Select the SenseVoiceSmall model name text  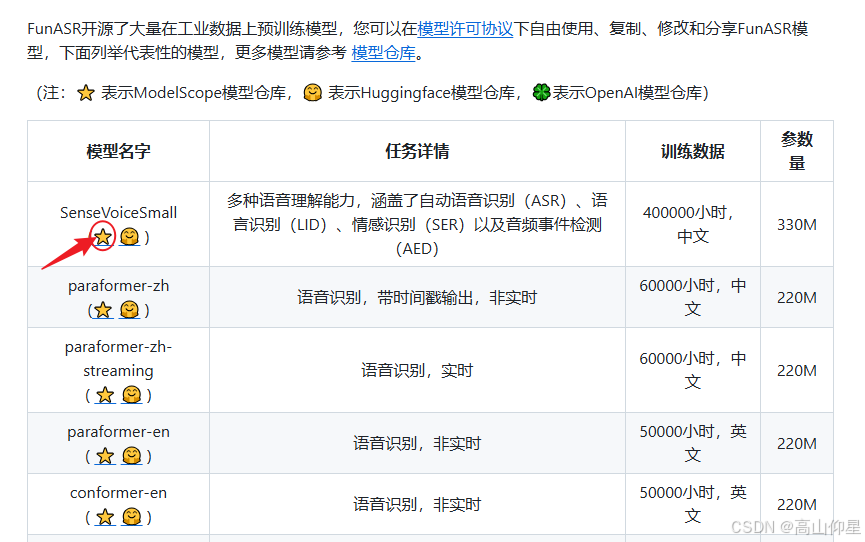(119, 212)
